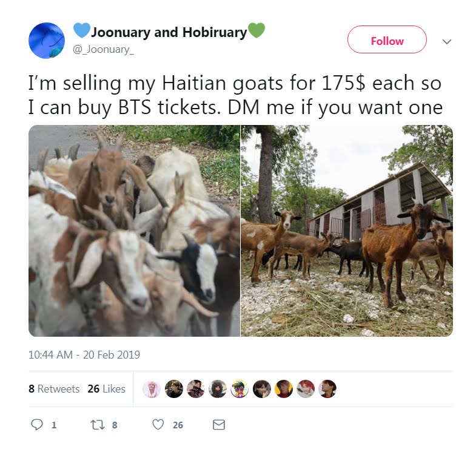Like the tweet with heart icon

click(158, 424)
